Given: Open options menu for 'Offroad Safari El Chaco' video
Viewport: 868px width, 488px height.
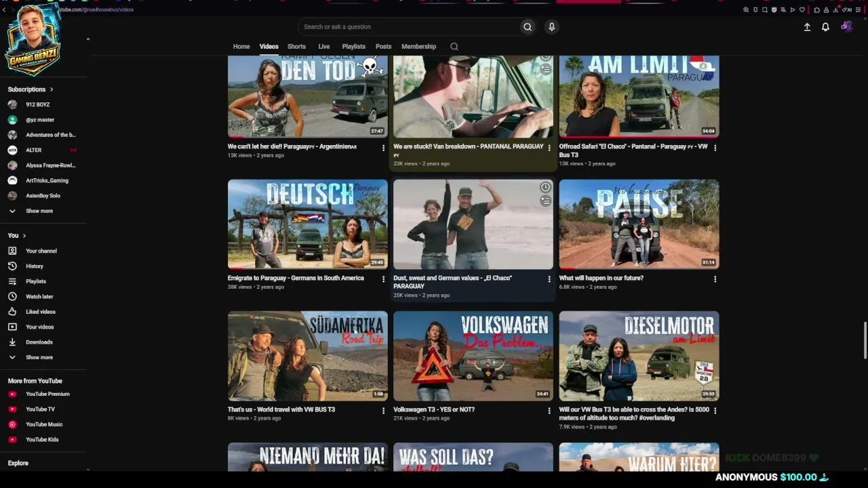Looking at the screenshot, I should [715, 148].
